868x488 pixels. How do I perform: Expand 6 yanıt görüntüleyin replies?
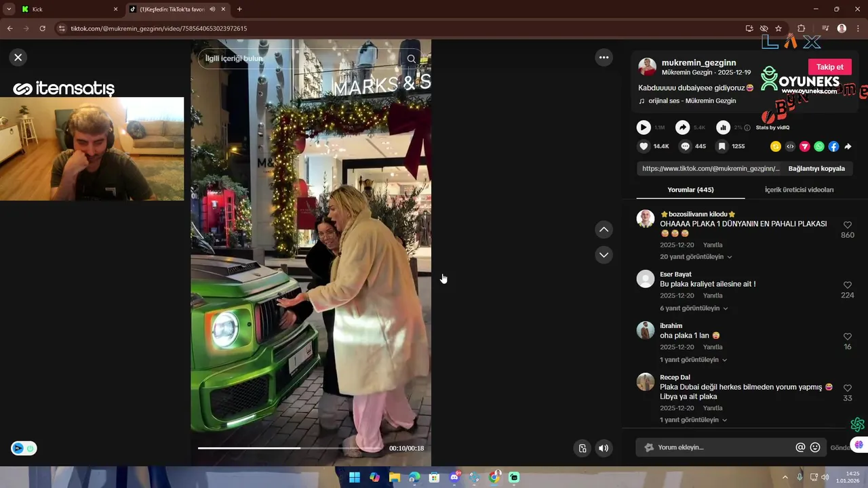click(x=694, y=308)
